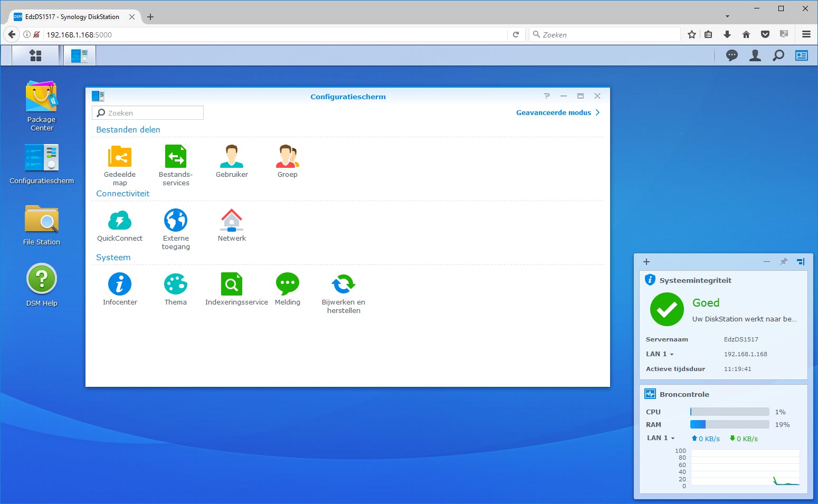
Task: Open Indexeringsservice settings
Action: 236,289
